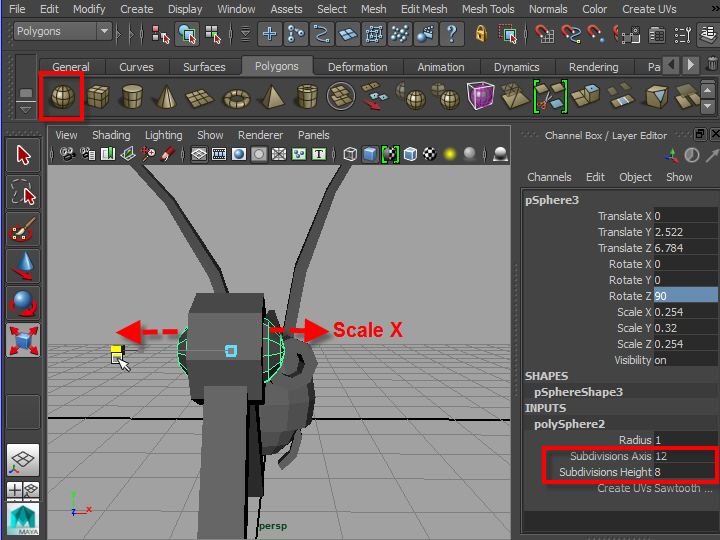Expand the pSphereShape3 shape node

pos(578,392)
